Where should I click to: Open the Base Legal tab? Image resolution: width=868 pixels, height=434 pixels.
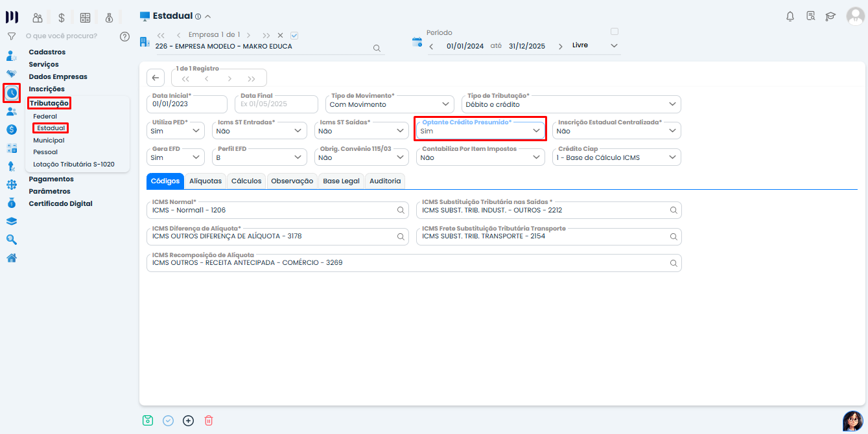[x=341, y=181]
